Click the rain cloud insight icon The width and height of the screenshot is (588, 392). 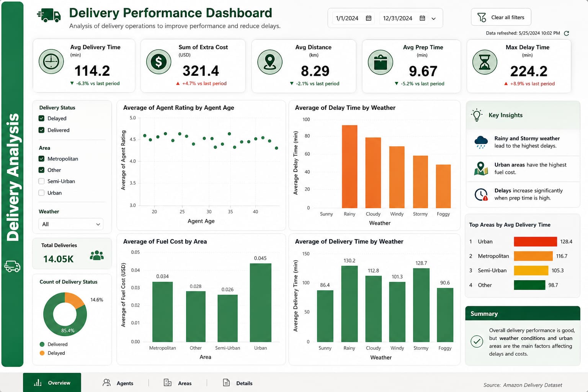tap(481, 142)
